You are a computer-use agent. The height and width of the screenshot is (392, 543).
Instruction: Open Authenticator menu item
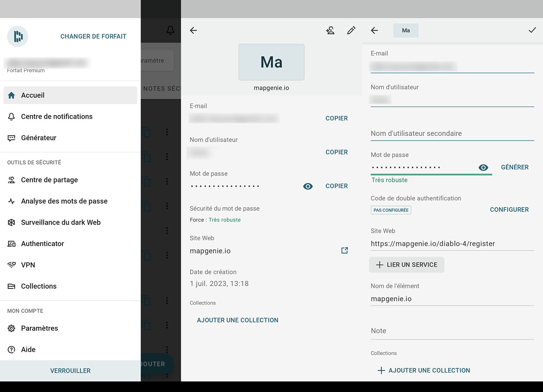[x=70, y=244]
